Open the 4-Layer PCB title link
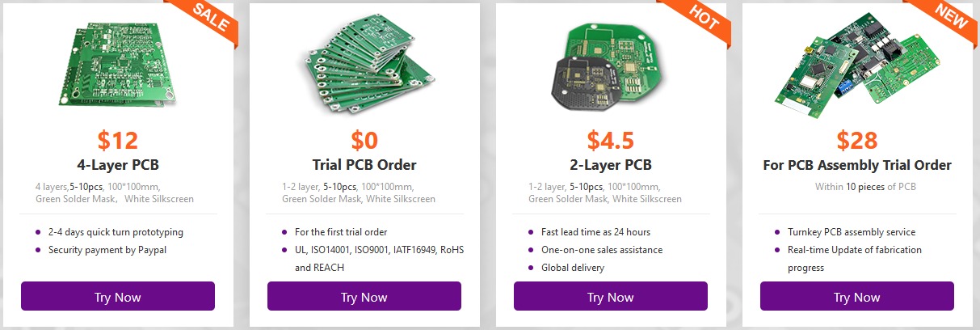Viewport: 980px width, 330px height. pos(118,165)
